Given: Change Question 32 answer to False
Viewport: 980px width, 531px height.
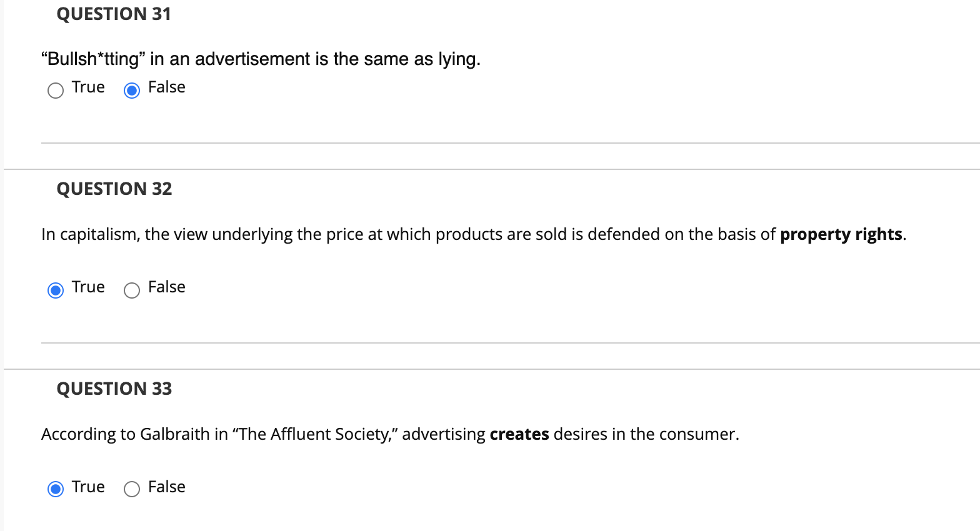Looking at the screenshot, I should (131, 290).
